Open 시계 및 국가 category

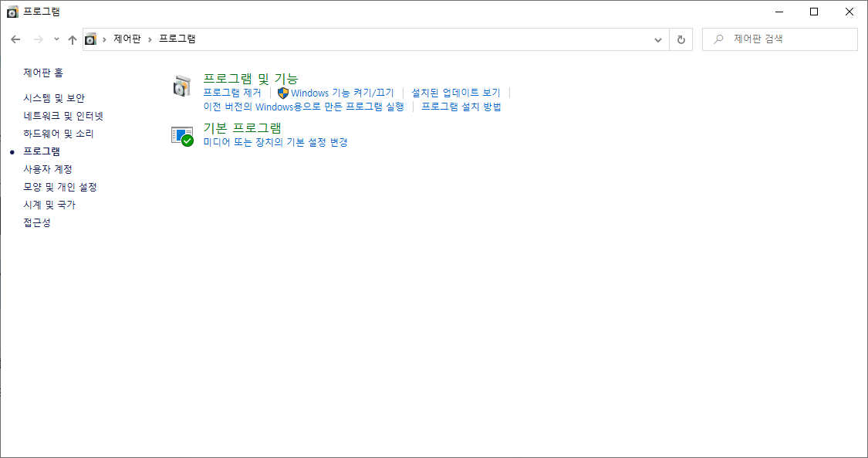pos(49,205)
